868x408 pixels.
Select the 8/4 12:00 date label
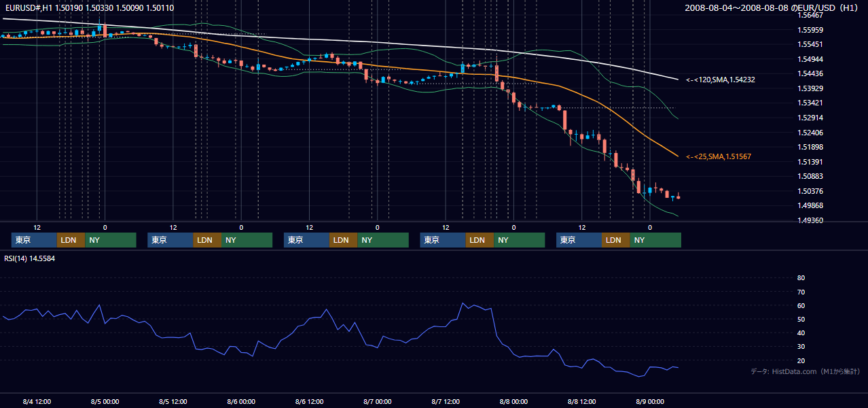click(37, 401)
